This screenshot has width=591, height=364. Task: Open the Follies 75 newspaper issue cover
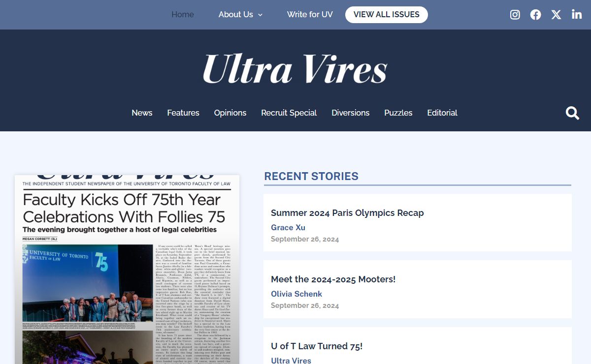pyautogui.click(x=127, y=270)
